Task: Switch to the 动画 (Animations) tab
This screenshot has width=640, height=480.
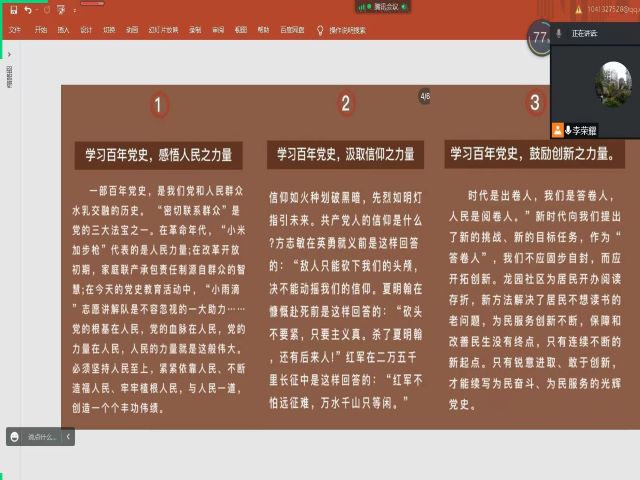Action: coord(132,30)
